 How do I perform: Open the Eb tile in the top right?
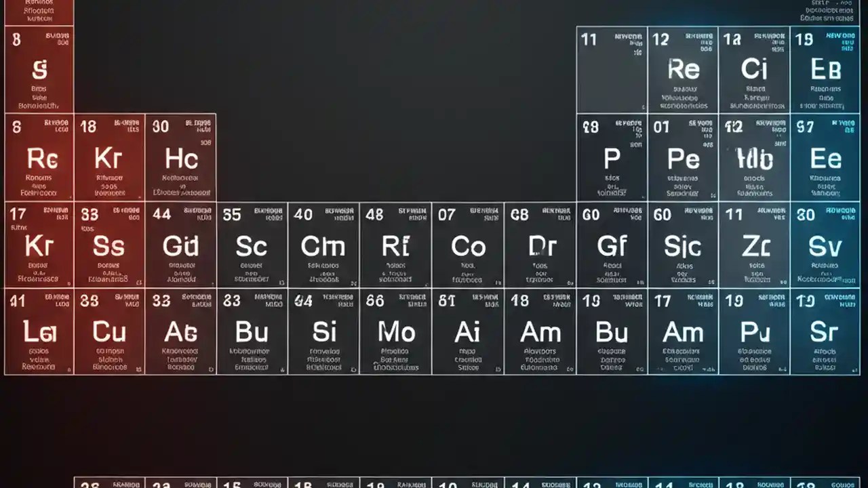(x=825, y=69)
